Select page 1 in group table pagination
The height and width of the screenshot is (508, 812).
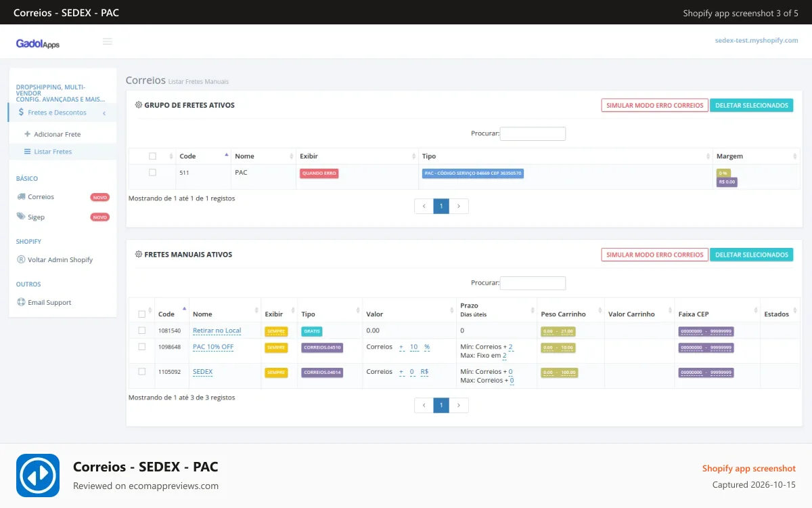click(441, 206)
